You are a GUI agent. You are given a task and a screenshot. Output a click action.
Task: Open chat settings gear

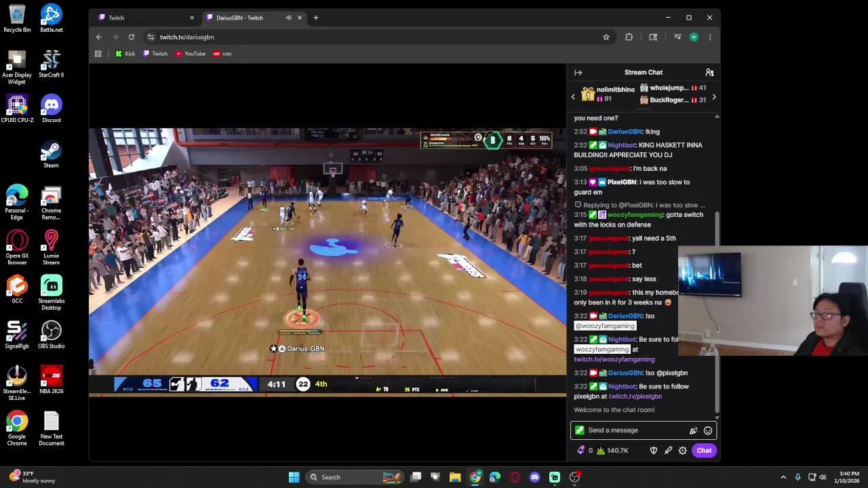tap(683, 451)
